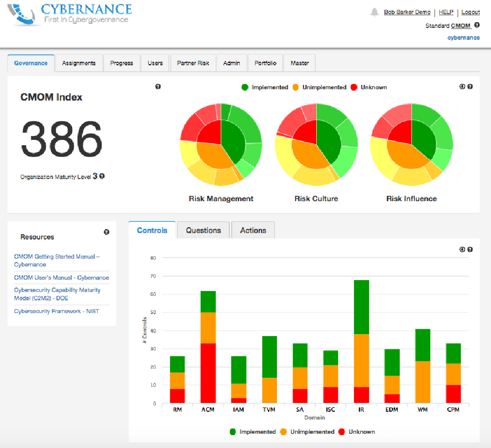Image resolution: width=491 pixels, height=448 pixels.
Task: Toggle Implemented series in bar chart legend
Action: (x=253, y=432)
